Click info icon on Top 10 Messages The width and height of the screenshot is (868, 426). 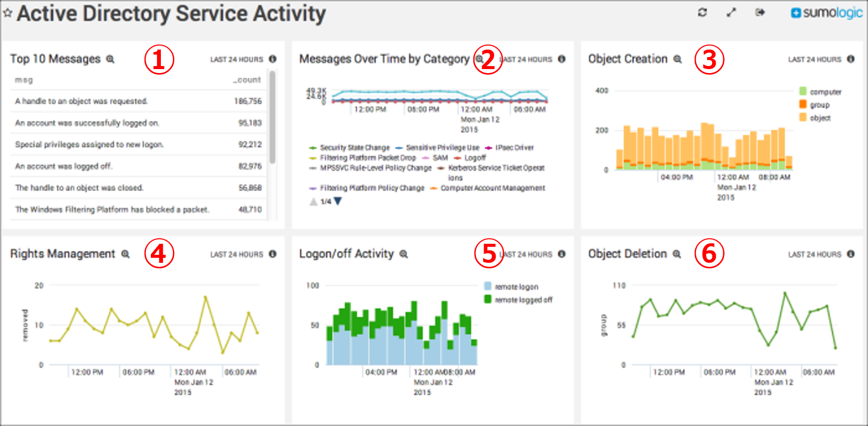click(x=273, y=59)
